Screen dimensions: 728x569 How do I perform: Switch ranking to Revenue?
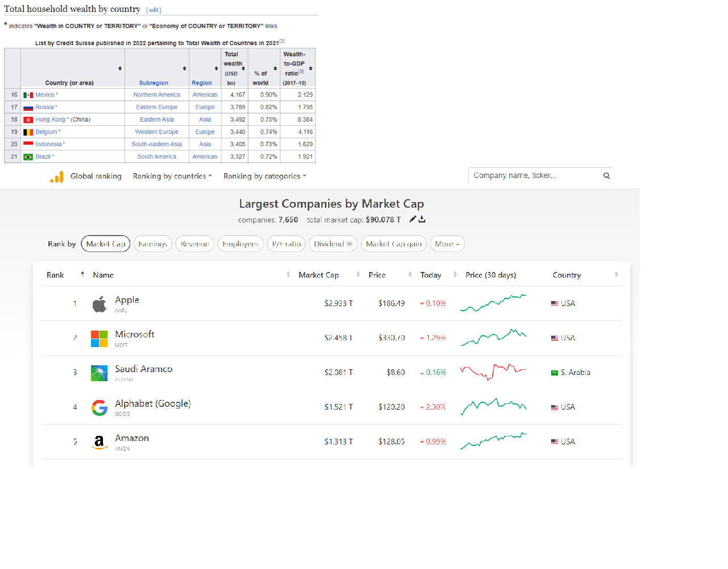point(195,244)
